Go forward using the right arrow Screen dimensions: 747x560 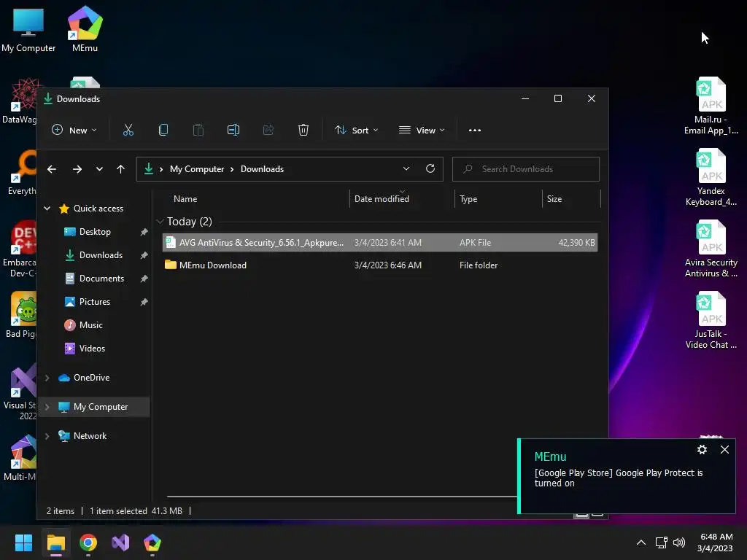(x=77, y=169)
